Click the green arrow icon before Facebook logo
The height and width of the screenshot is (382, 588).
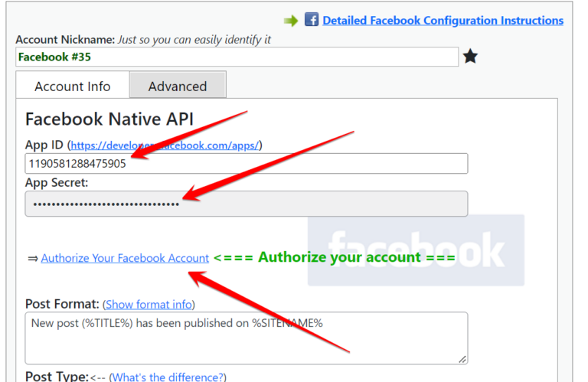(x=291, y=20)
